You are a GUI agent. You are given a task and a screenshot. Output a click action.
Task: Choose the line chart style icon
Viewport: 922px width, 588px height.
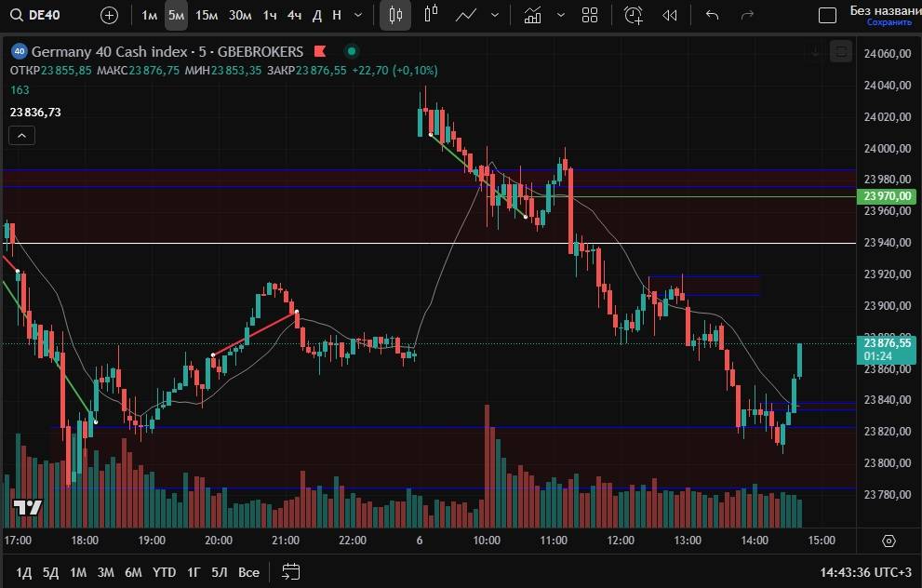coord(467,15)
